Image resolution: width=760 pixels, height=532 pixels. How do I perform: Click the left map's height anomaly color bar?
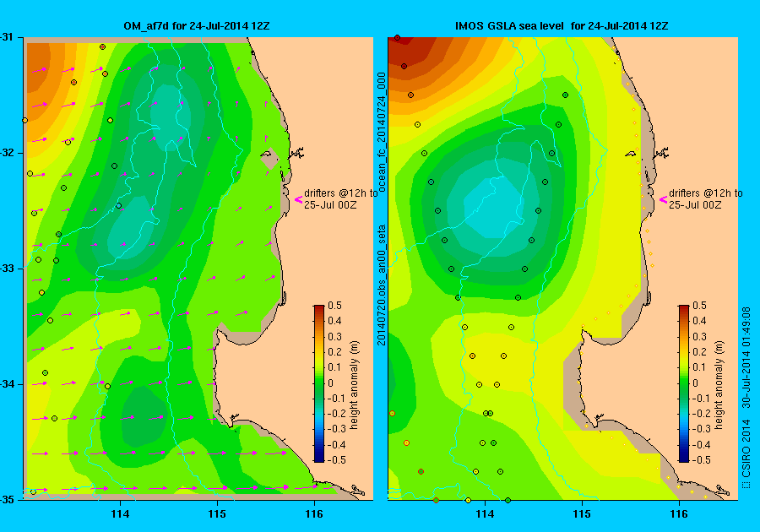[x=319, y=383]
